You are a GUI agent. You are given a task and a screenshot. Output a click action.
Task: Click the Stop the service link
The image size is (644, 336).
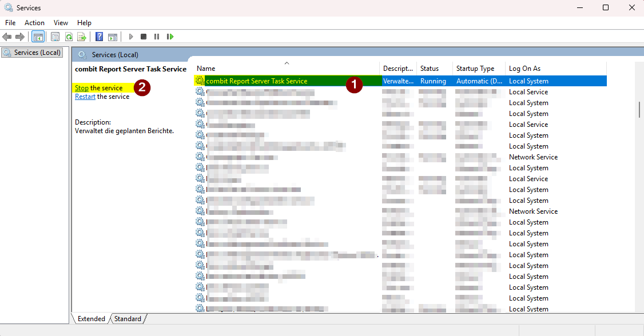point(82,88)
